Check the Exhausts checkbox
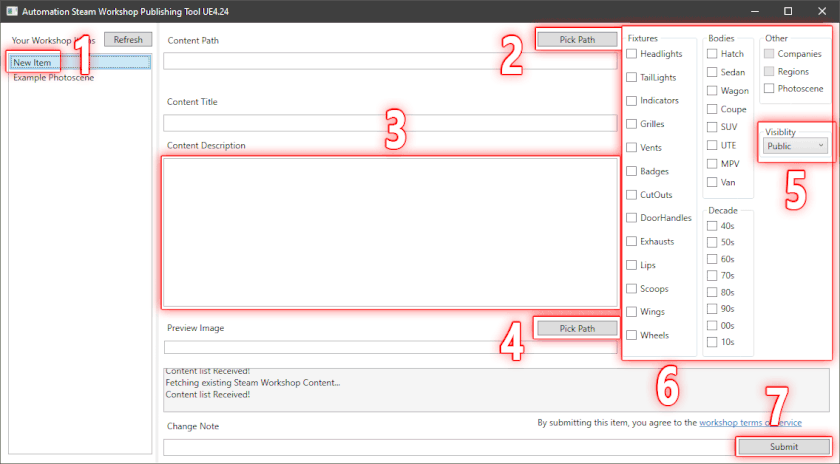 point(632,242)
